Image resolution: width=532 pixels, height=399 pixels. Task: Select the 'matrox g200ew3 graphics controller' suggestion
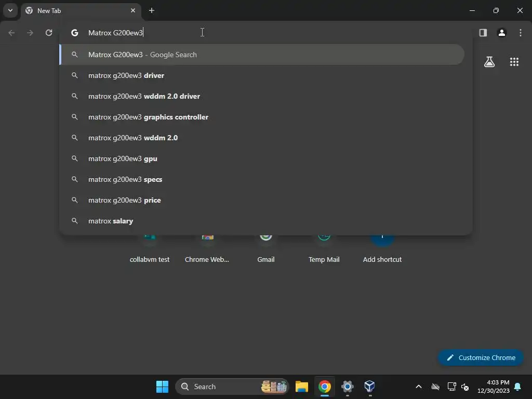(262, 117)
